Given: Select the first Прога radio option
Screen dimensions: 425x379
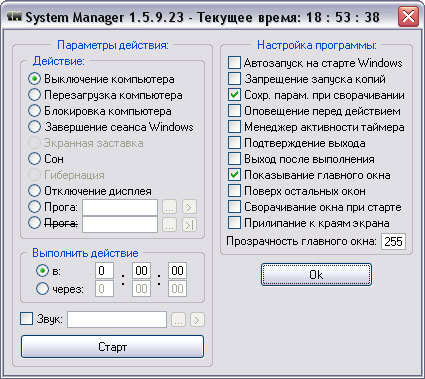Looking at the screenshot, I should (34, 207).
